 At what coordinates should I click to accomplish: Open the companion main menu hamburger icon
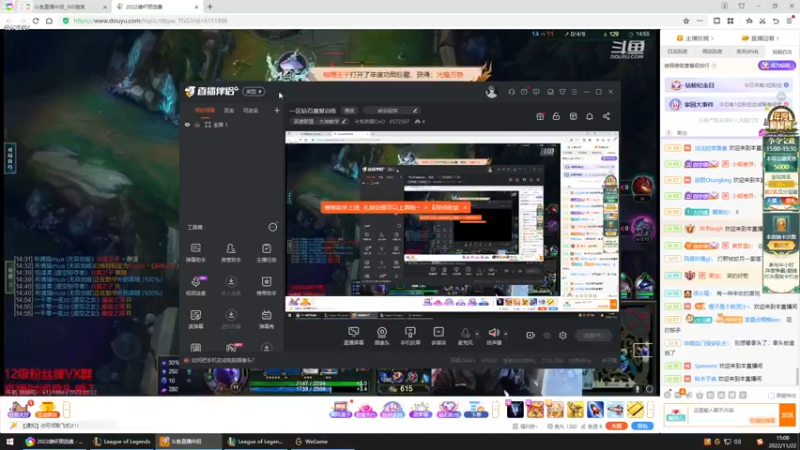pos(574,92)
